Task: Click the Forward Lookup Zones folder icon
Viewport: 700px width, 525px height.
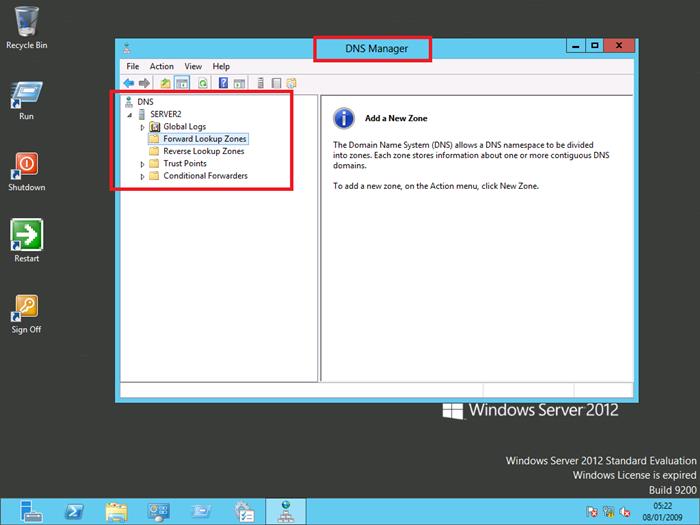Action: (154, 139)
